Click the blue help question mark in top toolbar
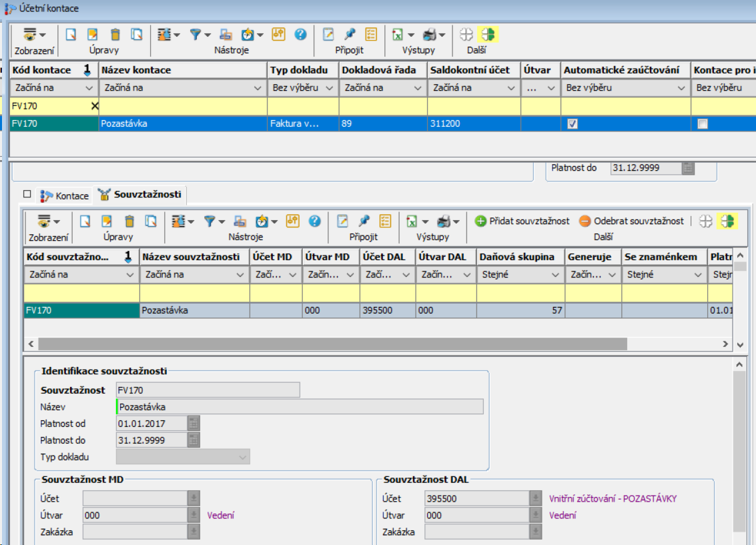The width and height of the screenshot is (756, 545). tap(300, 35)
